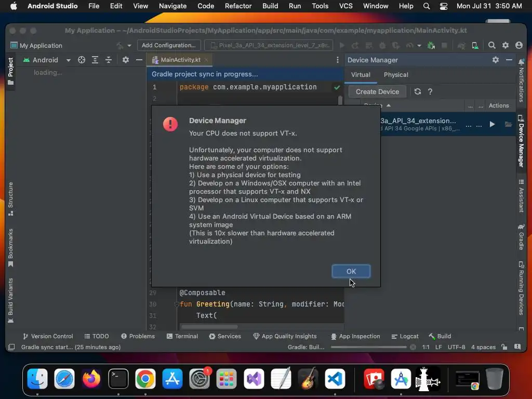
Task: Open the Navigate menu
Action: click(172, 6)
